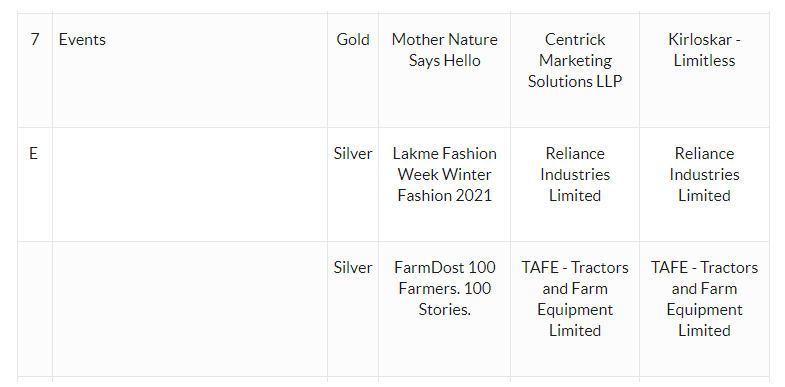Image resolution: width=785 pixels, height=387 pixels.
Task: Click empty category cell in Lakme row
Action: [x=190, y=184]
